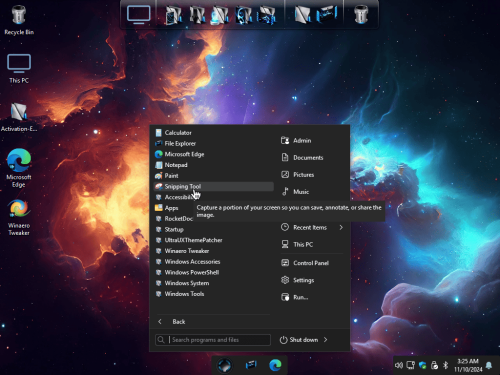Expand the Startup folder

coord(213,229)
